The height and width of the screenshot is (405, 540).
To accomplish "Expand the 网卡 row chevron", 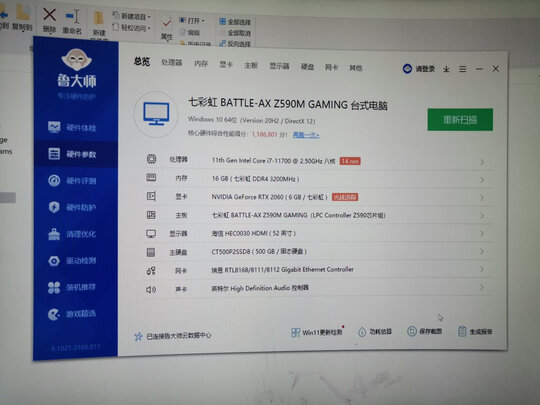I will tap(482, 269).
